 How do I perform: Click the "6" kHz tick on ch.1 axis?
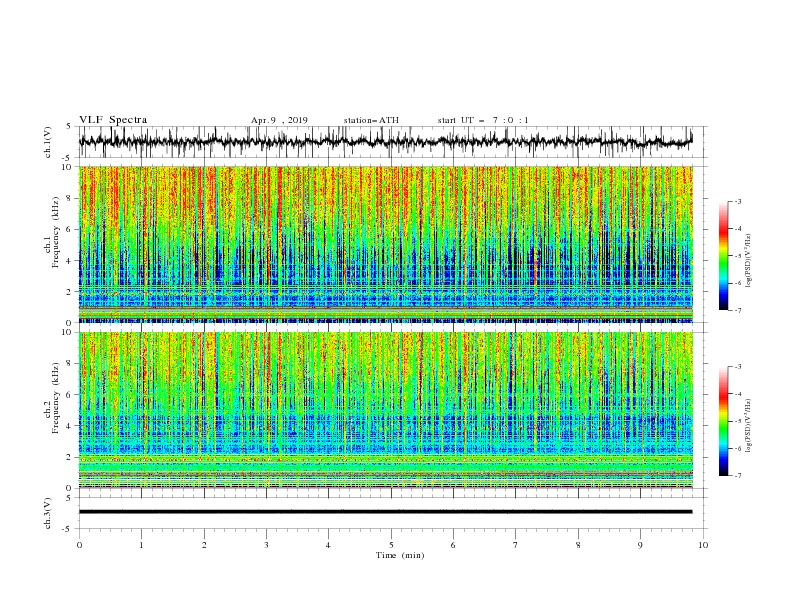point(69,230)
